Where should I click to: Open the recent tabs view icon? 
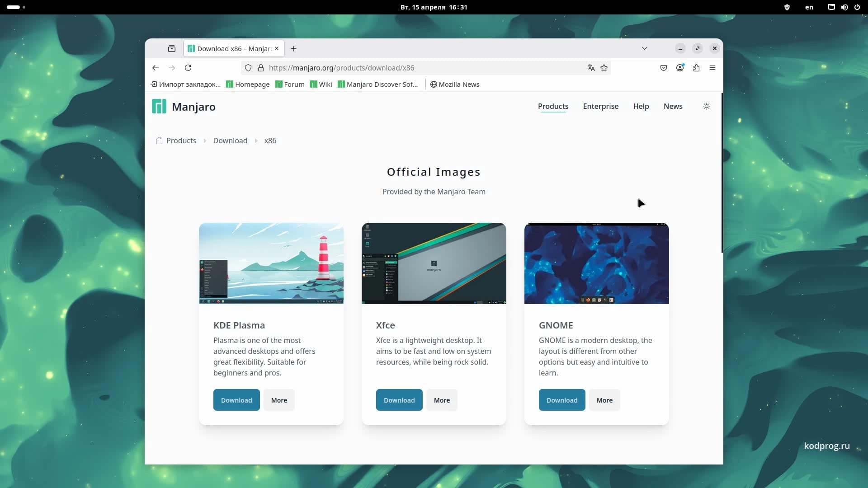pos(172,48)
